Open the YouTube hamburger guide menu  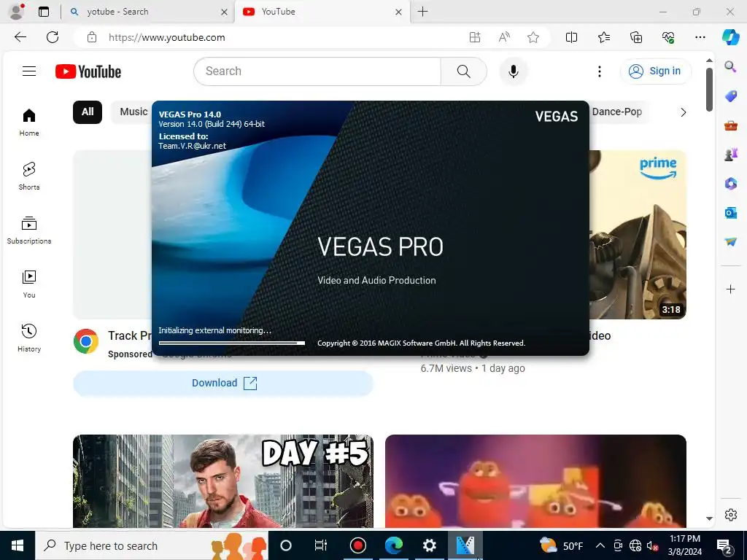tap(29, 71)
